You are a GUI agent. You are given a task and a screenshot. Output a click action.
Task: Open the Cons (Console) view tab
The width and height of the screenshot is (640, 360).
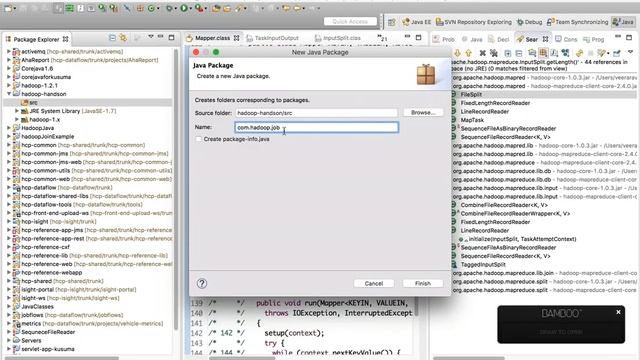[566, 39]
